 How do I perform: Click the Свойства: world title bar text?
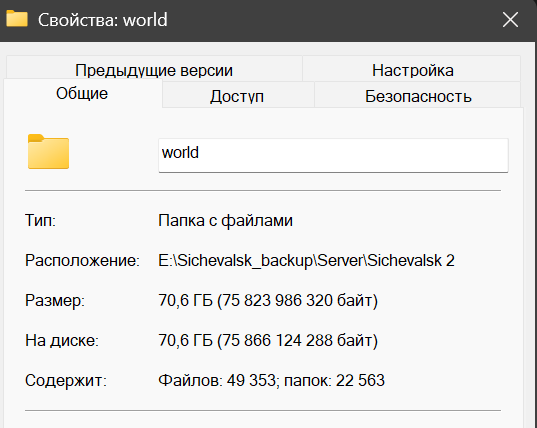(103, 20)
